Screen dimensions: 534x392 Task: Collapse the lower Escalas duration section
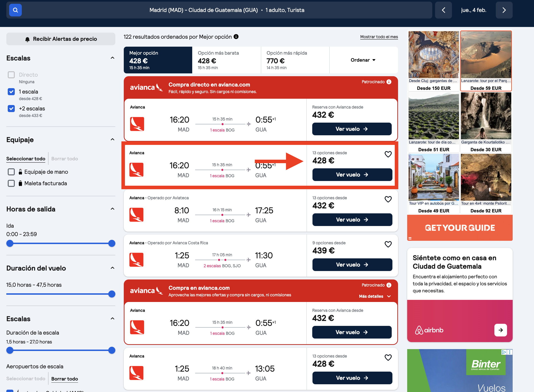pos(113,318)
